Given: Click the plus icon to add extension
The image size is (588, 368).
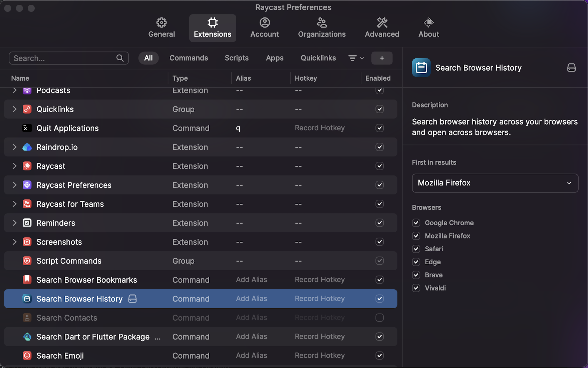Looking at the screenshot, I should 382,58.
